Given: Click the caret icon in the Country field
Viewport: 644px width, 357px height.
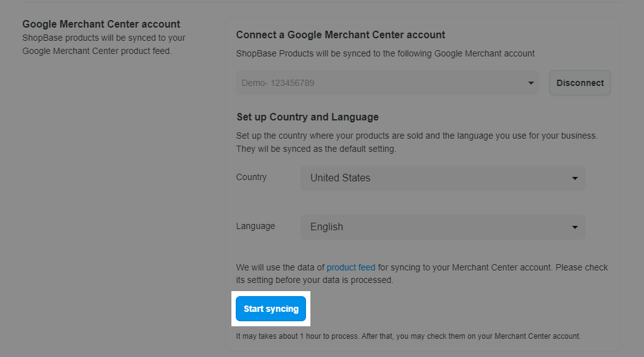Looking at the screenshot, I should click(x=574, y=178).
